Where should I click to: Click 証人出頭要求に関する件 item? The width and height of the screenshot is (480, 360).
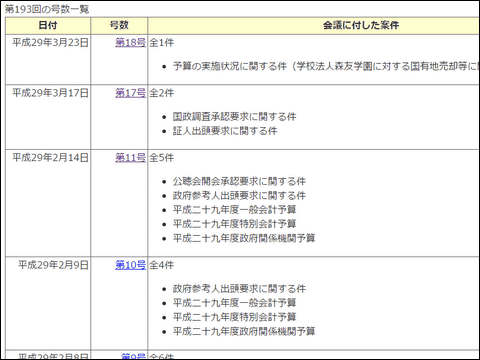(x=225, y=131)
